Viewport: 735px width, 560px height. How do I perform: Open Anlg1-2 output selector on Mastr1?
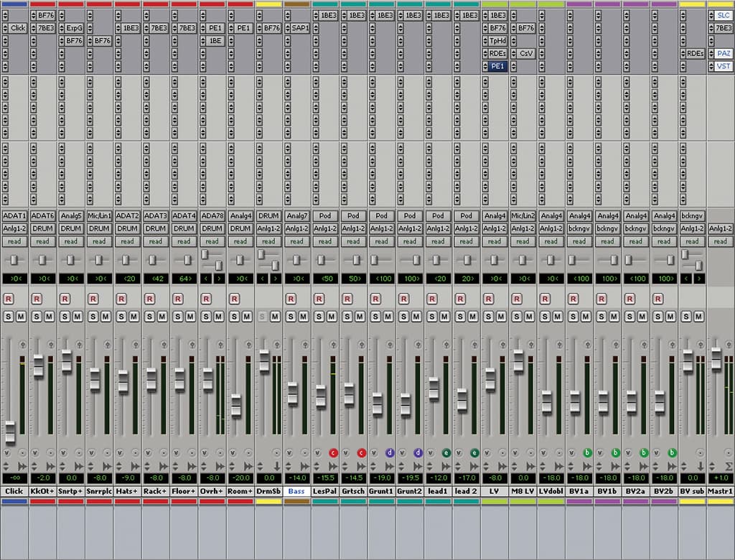point(721,228)
